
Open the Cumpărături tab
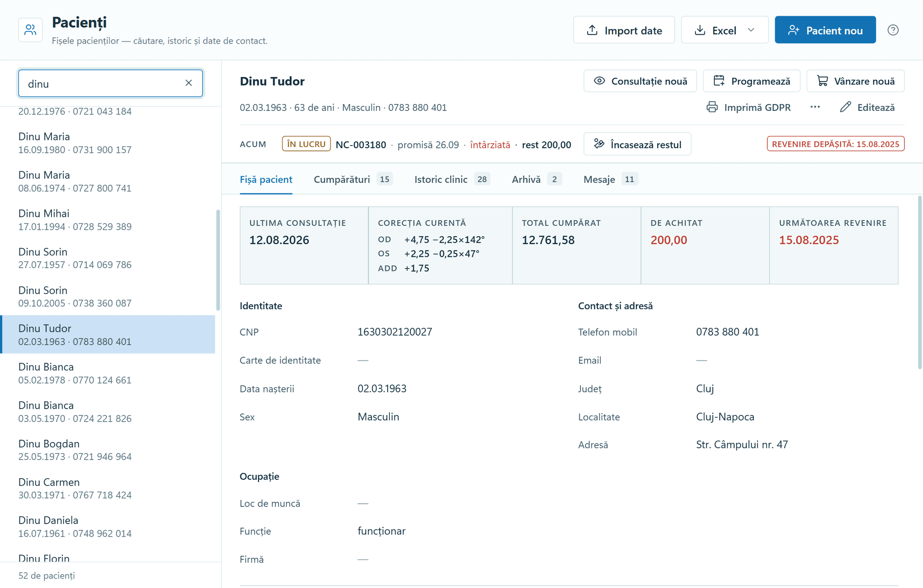[x=353, y=179]
